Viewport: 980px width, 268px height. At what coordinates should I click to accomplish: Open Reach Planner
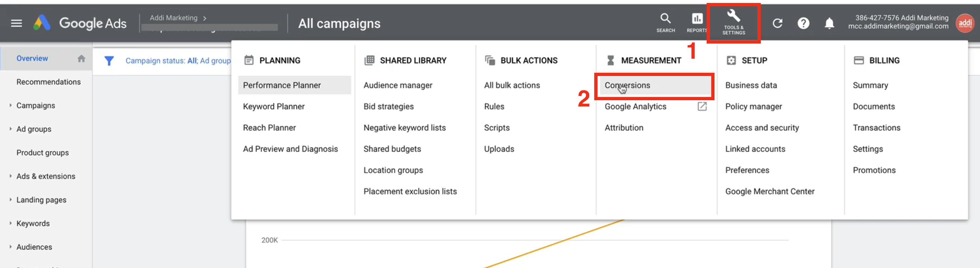point(269,128)
